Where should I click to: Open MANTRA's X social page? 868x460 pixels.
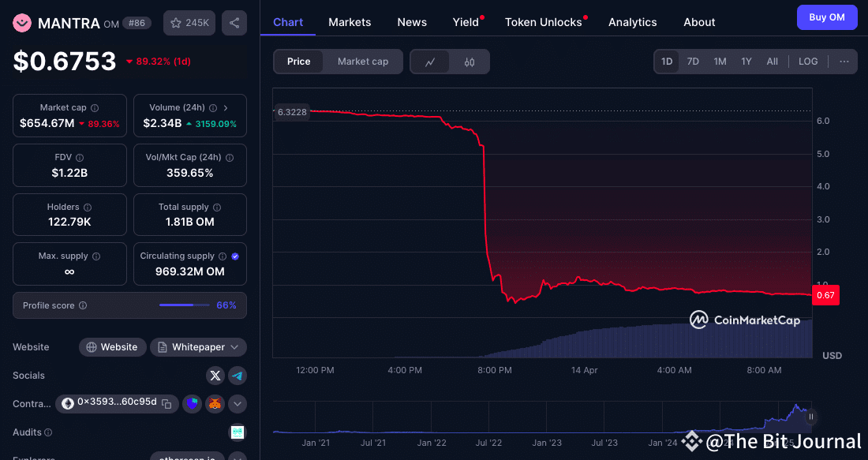tap(215, 376)
